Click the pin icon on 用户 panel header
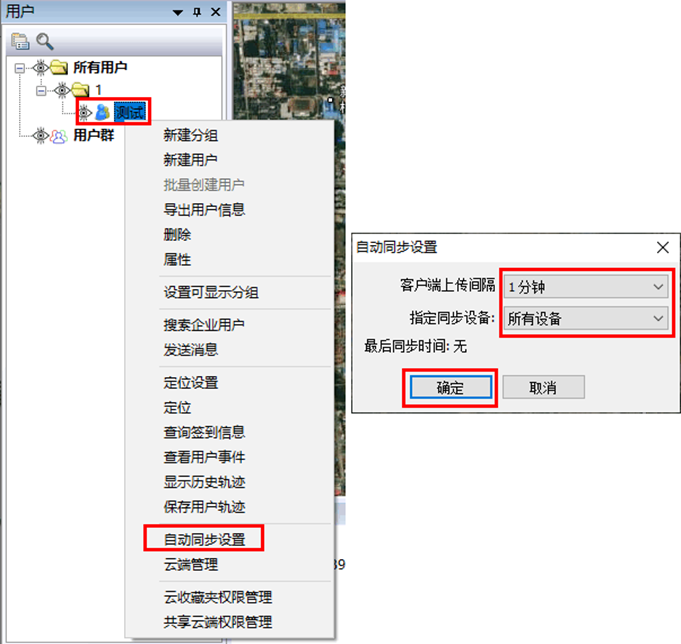This screenshot has width=681, height=644. point(197,12)
